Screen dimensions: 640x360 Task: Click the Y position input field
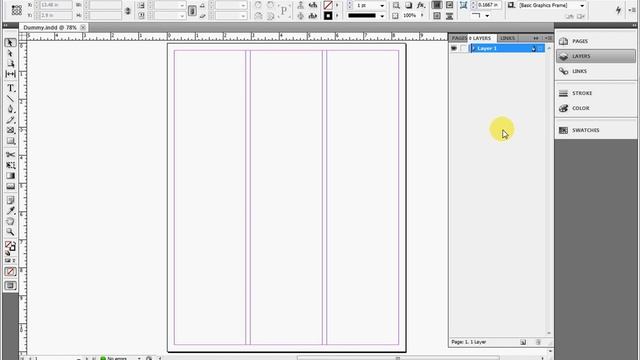56,16
